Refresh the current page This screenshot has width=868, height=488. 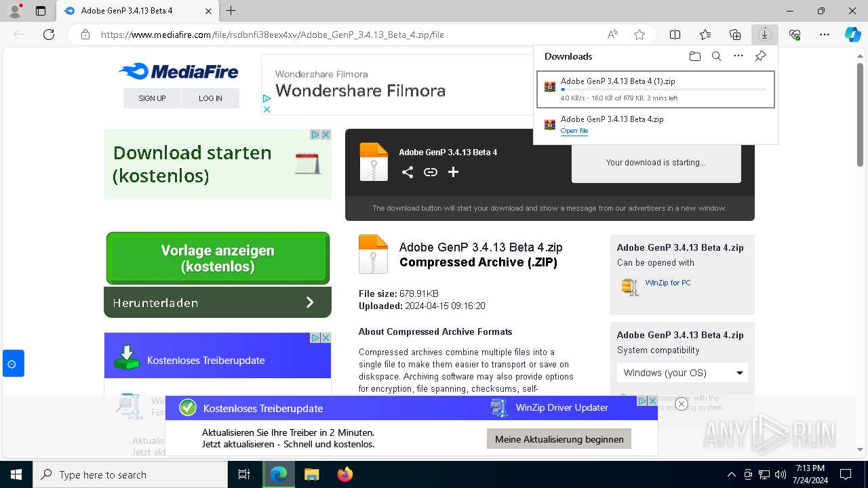49,35
